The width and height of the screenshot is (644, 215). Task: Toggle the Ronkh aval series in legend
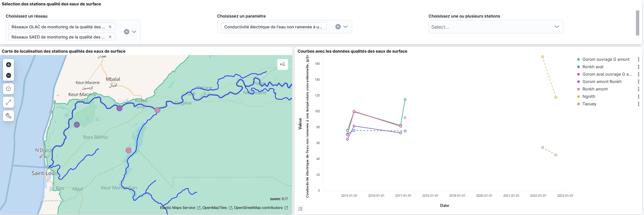pyautogui.click(x=593, y=67)
